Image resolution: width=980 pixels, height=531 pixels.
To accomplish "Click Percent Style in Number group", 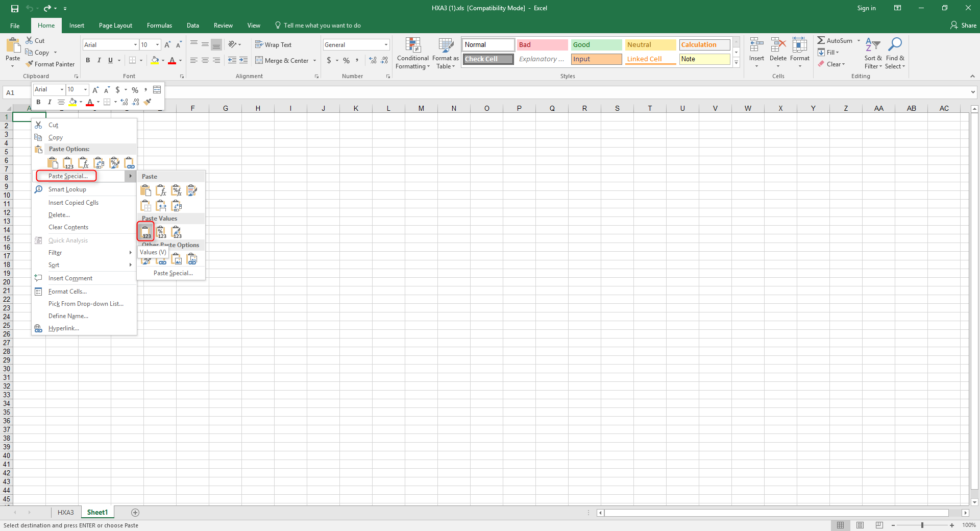I will tap(347, 60).
